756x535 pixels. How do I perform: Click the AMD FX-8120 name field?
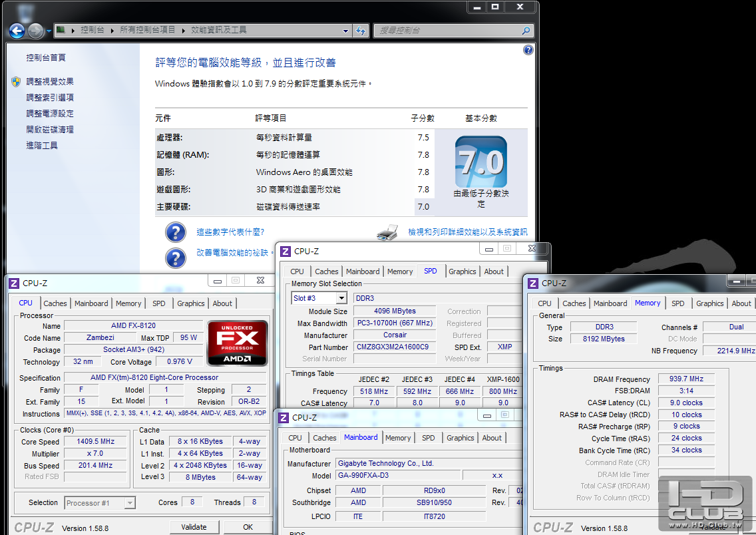pyautogui.click(x=133, y=326)
